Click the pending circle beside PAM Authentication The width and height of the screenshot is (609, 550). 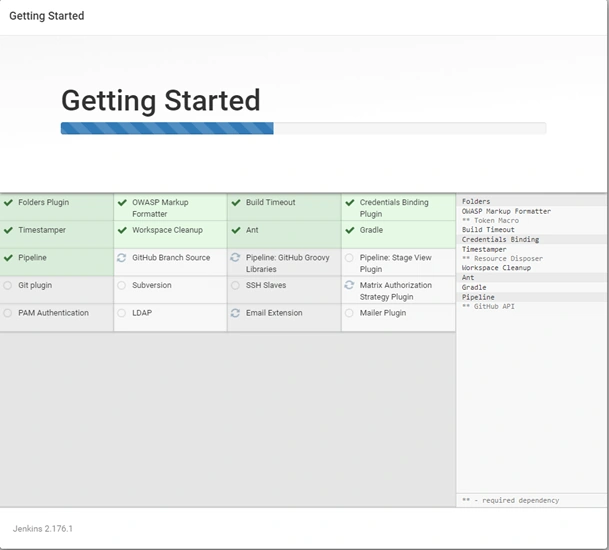tap(7, 313)
